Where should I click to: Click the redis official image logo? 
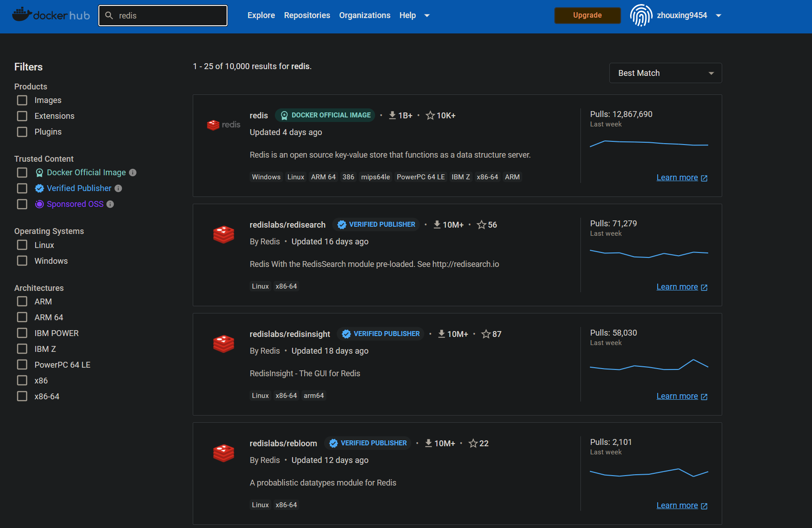click(x=223, y=125)
